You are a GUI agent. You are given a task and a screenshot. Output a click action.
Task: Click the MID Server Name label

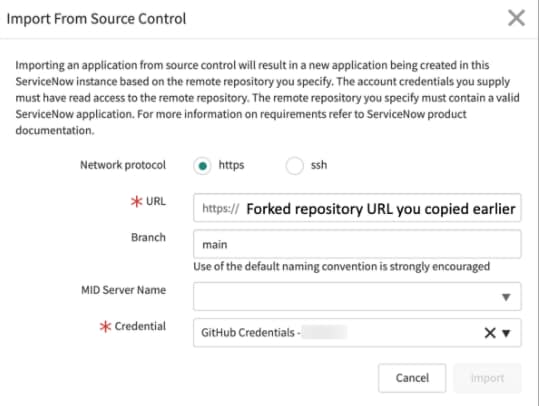tap(123, 290)
